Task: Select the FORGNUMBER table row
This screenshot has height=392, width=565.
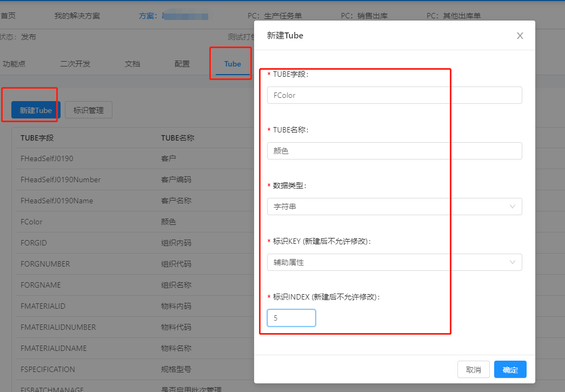Action: point(135,264)
